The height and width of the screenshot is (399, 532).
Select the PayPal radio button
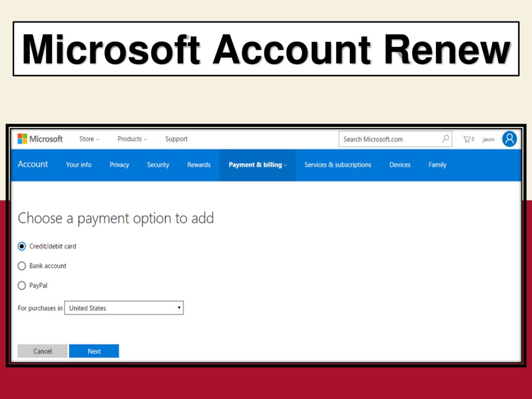(22, 286)
